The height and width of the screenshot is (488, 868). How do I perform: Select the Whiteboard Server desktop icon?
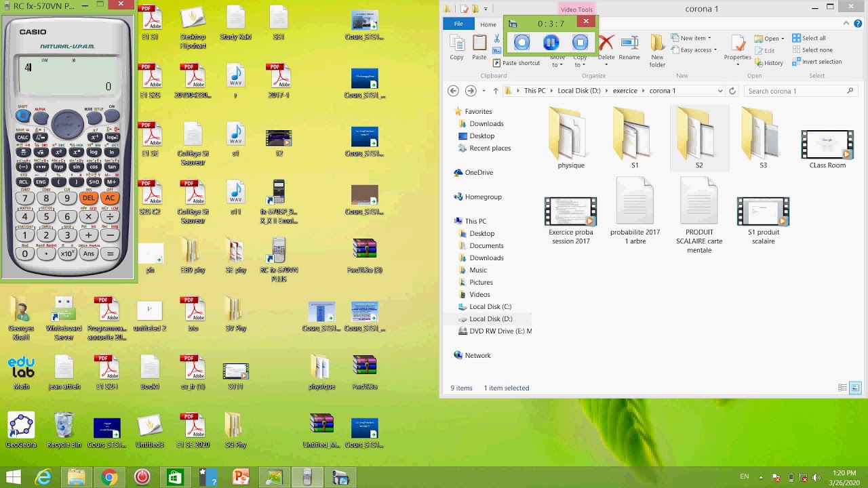point(64,319)
